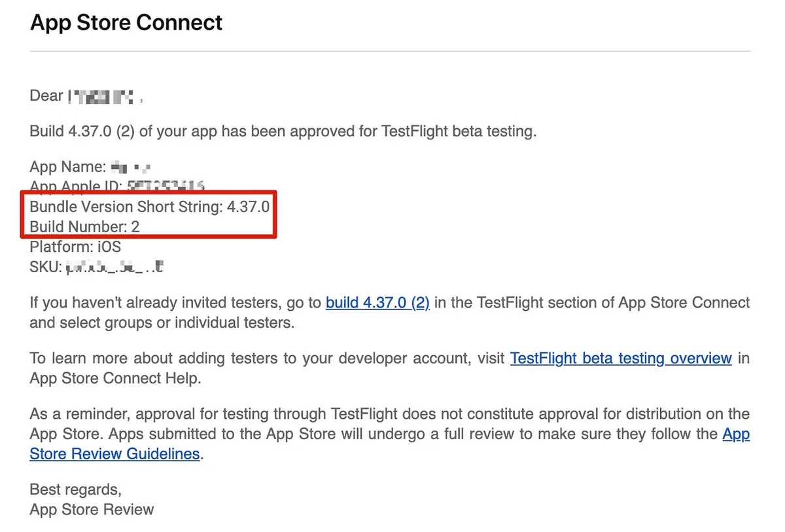
Task: Click the "As a reminder" paragraph start
Action: (78, 414)
